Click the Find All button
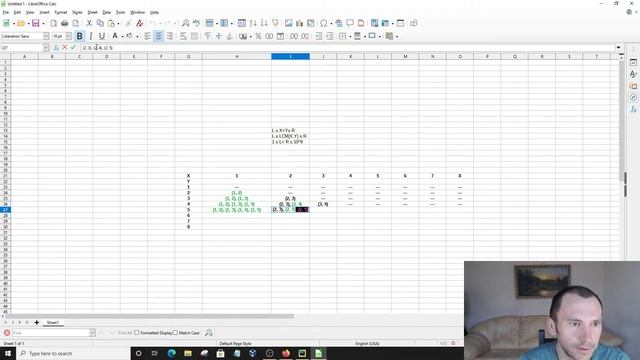 125,333
